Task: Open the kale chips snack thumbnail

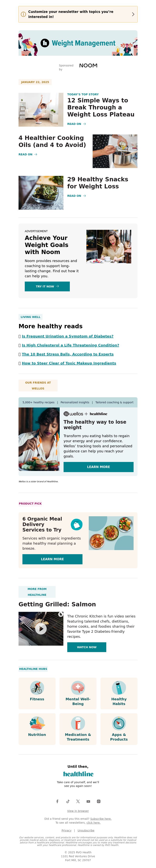Action: [x=41, y=193]
